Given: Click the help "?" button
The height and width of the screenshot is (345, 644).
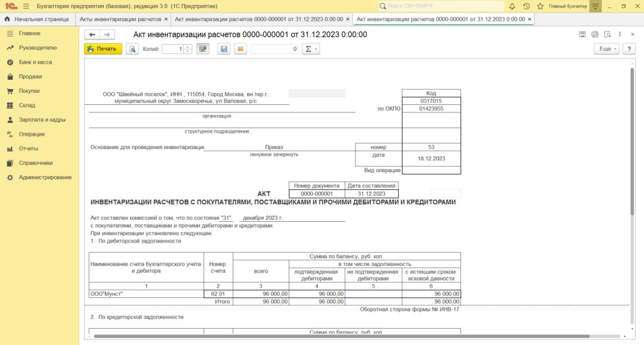Looking at the screenshot, I should [x=628, y=49].
